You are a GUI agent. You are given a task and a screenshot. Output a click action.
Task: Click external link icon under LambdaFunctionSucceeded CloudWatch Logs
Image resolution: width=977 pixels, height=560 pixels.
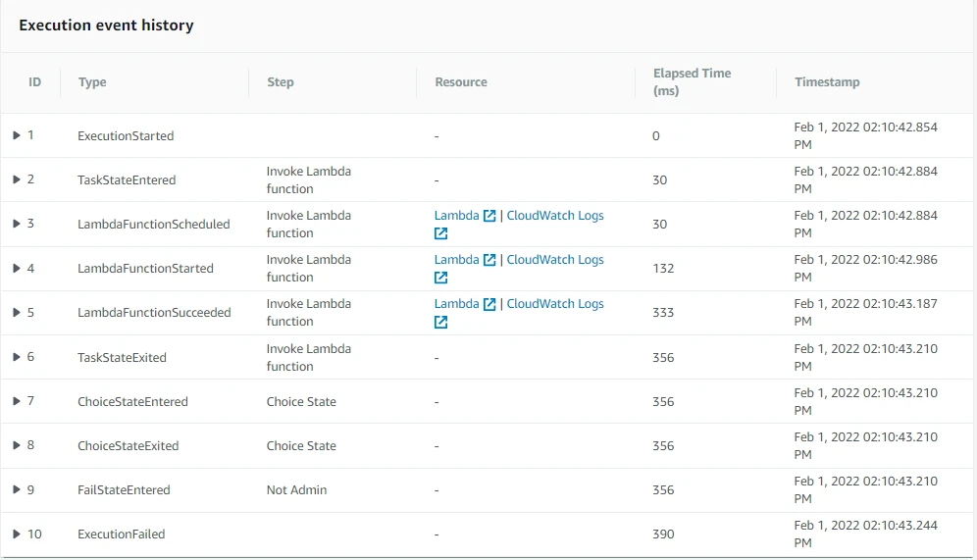click(441, 322)
